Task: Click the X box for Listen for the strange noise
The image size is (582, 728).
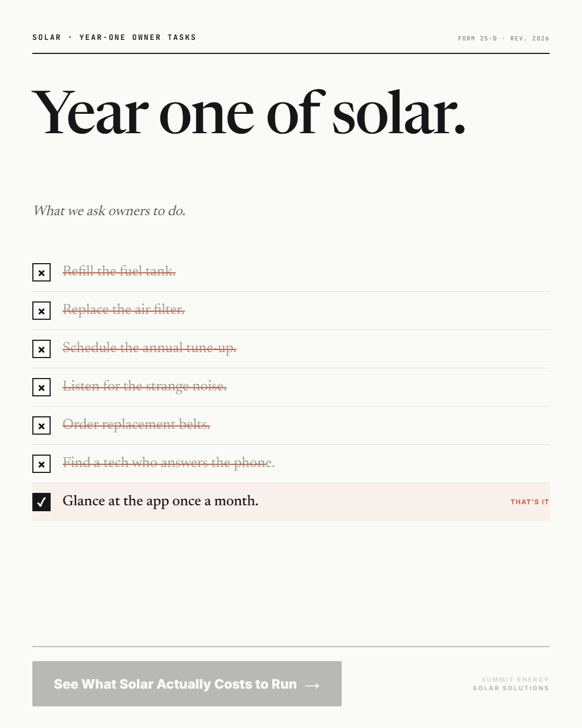Action: (41, 387)
